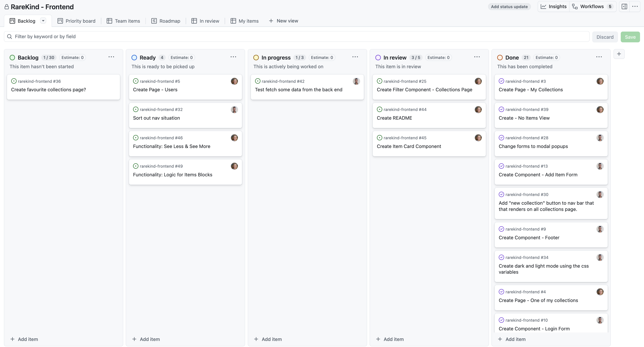Click the Save button
Screen dimensions: 644x347
pos(630,37)
